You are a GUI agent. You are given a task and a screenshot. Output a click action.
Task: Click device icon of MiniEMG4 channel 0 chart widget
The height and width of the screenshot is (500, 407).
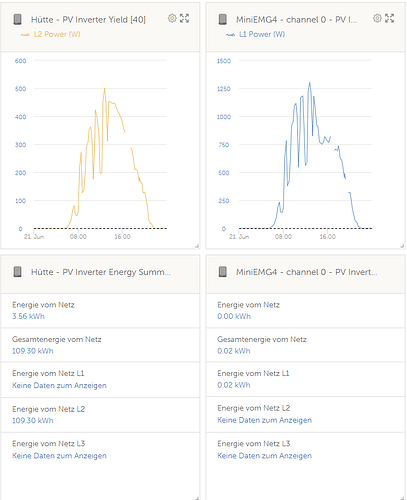click(223, 19)
